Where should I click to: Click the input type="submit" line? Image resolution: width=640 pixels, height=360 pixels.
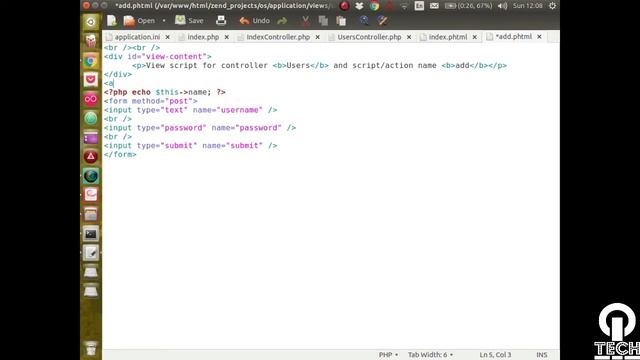tap(190, 145)
